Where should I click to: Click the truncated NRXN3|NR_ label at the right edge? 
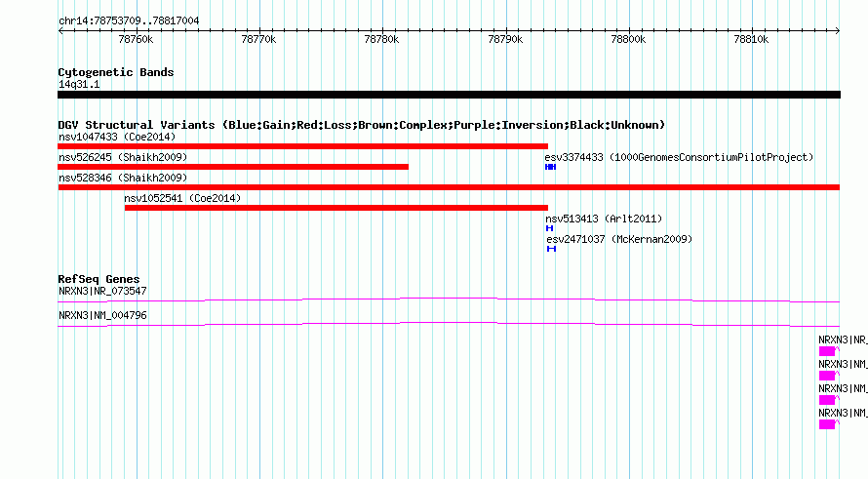click(x=843, y=340)
